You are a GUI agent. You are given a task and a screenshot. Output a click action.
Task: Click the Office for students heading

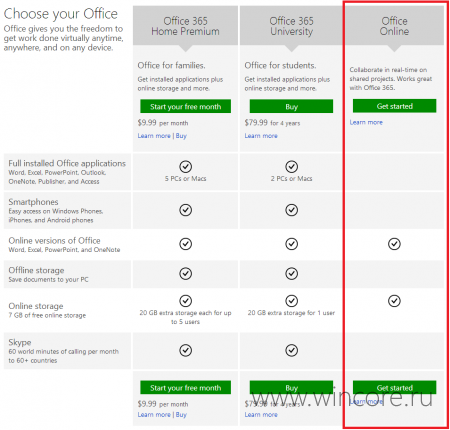coord(280,65)
